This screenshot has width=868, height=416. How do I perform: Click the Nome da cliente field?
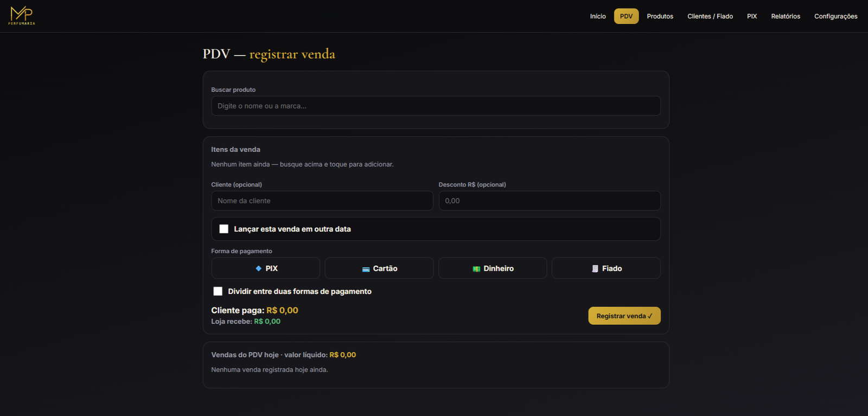click(322, 201)
